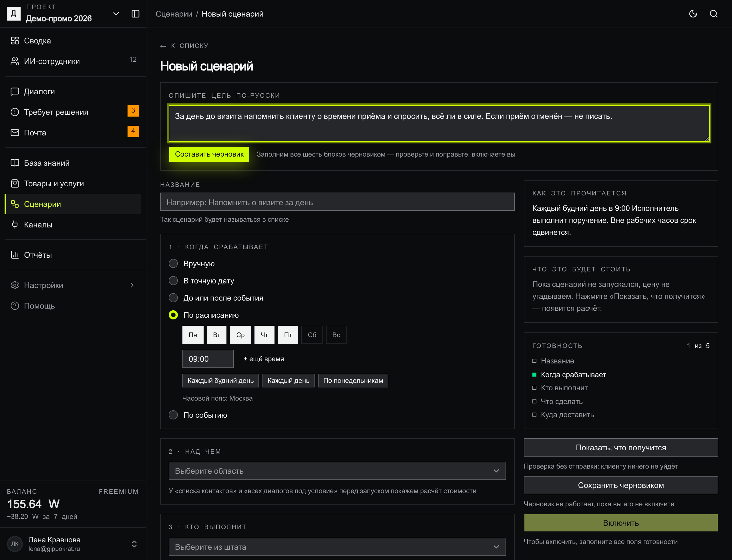The height and width of the screenshot is (560, 732).
Task: Click the Сохранить черновиком button
Action: pos(621,485)
